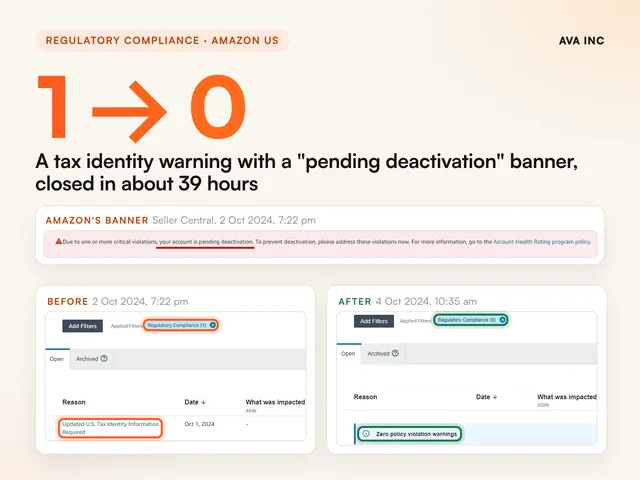
Task: Click the AFTER heading
Action: point(355,302)
